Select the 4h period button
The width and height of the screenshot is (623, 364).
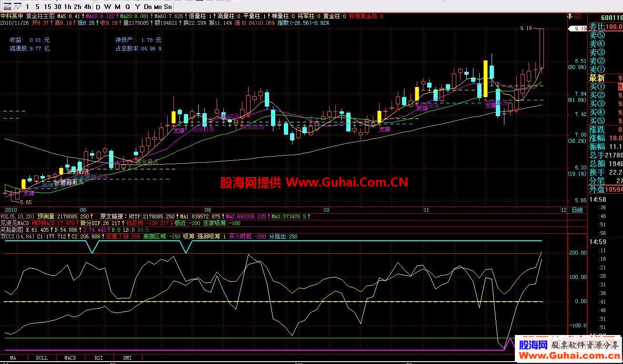tap(88, 7)
